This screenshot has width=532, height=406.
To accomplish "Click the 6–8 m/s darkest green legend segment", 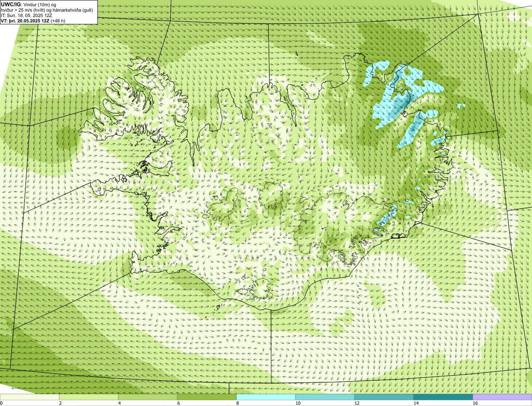I will click(x=207, y=397).
